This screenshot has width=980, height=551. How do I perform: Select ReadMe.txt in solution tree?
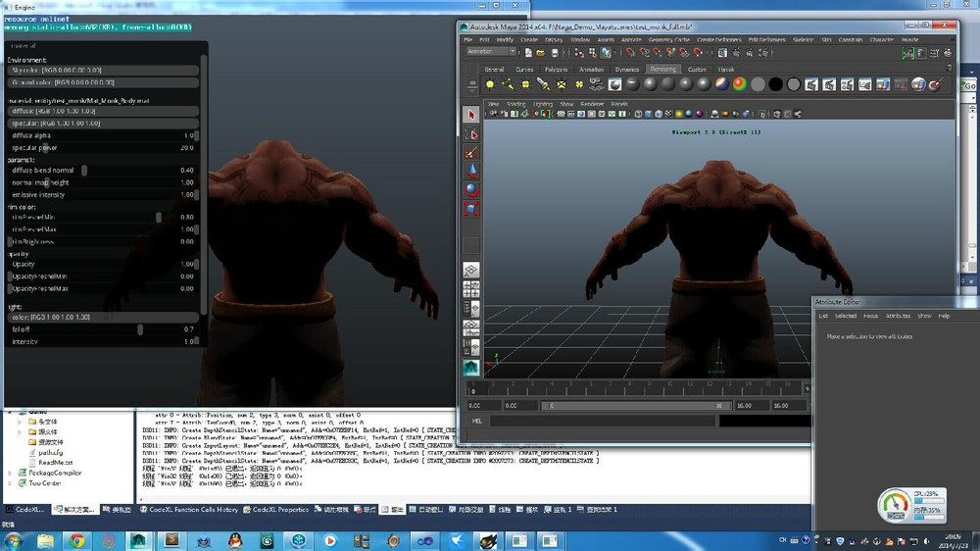[56, 462]
